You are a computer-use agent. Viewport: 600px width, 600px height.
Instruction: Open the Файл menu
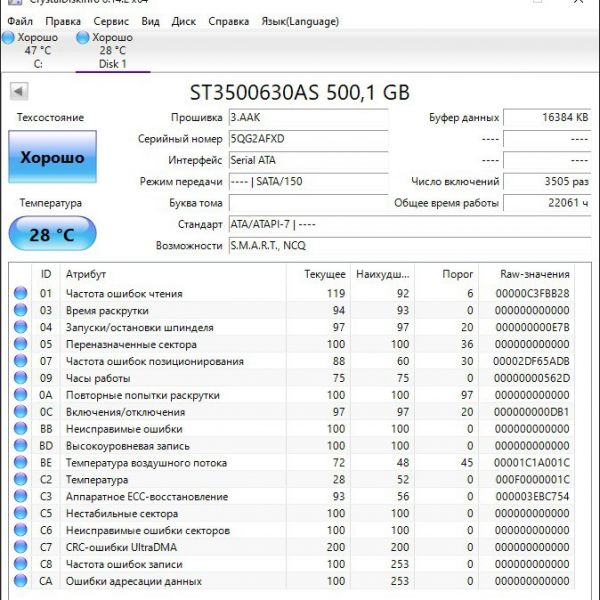(x=20, y=21)
